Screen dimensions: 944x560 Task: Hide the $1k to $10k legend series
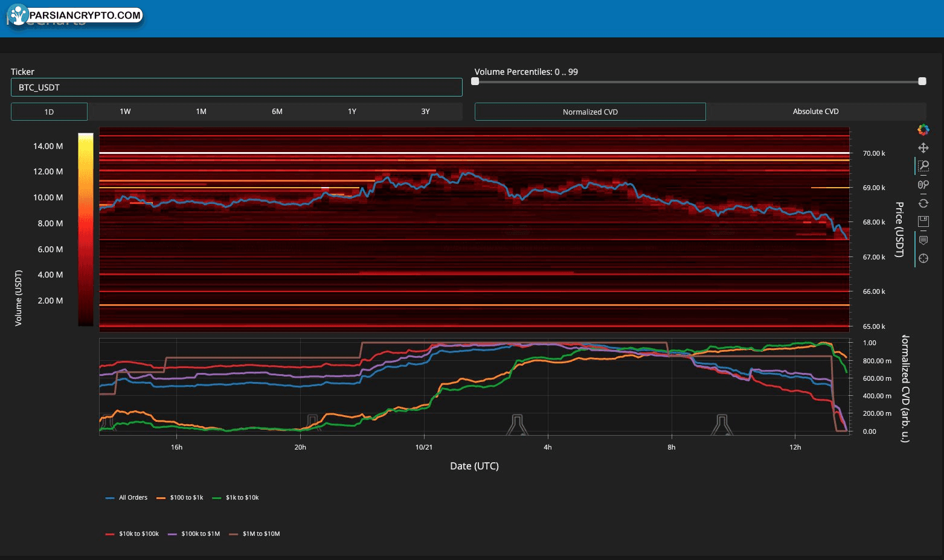click(236, 498)
